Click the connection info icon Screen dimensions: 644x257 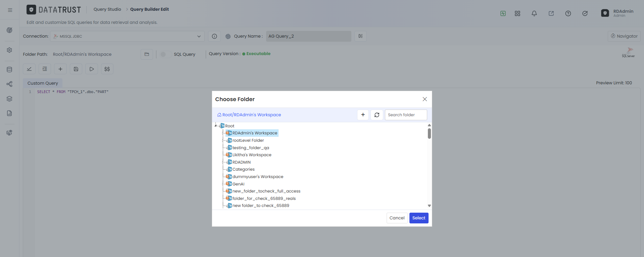tap(214, 36)
